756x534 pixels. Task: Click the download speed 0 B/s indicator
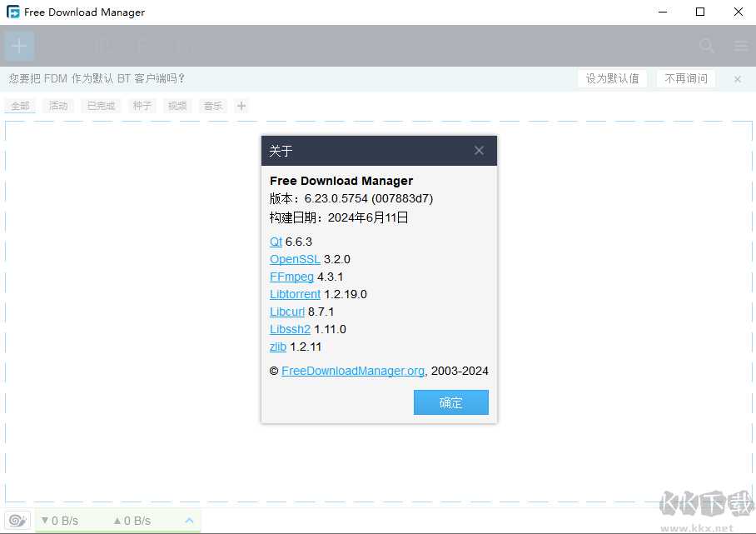pos(60,521)
